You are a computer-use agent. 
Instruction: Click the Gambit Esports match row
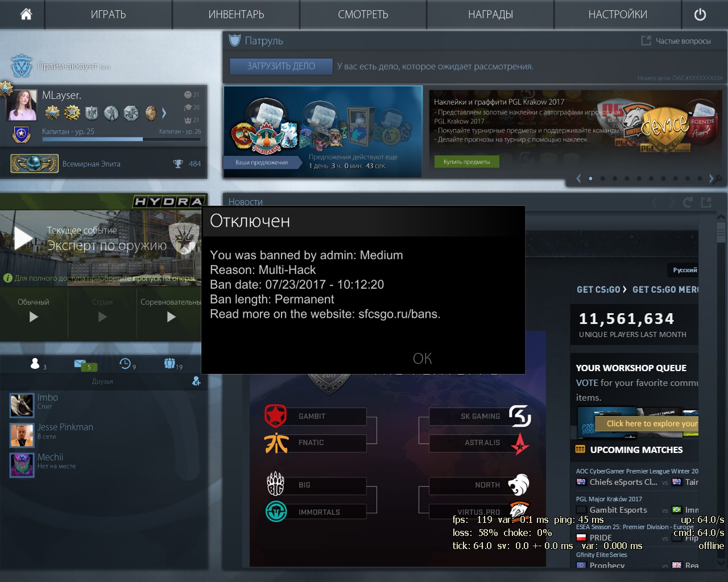(x=637, y=510)
